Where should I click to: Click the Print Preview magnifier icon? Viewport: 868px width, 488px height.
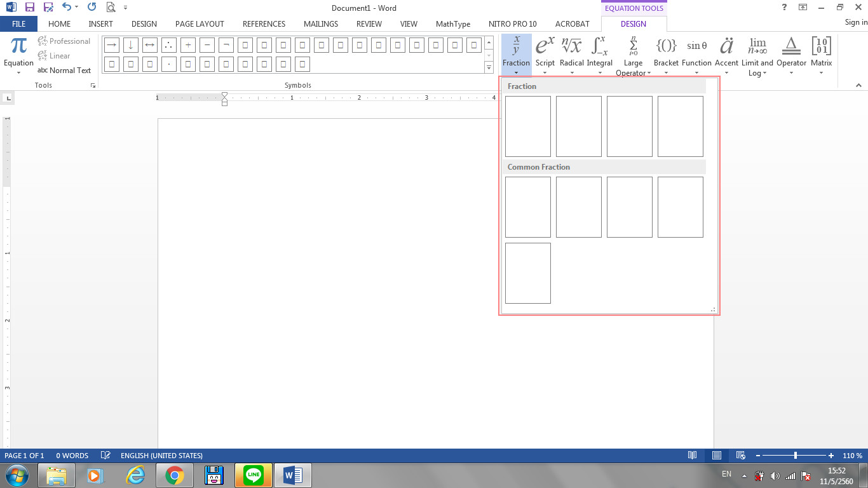tap(111, 8)
